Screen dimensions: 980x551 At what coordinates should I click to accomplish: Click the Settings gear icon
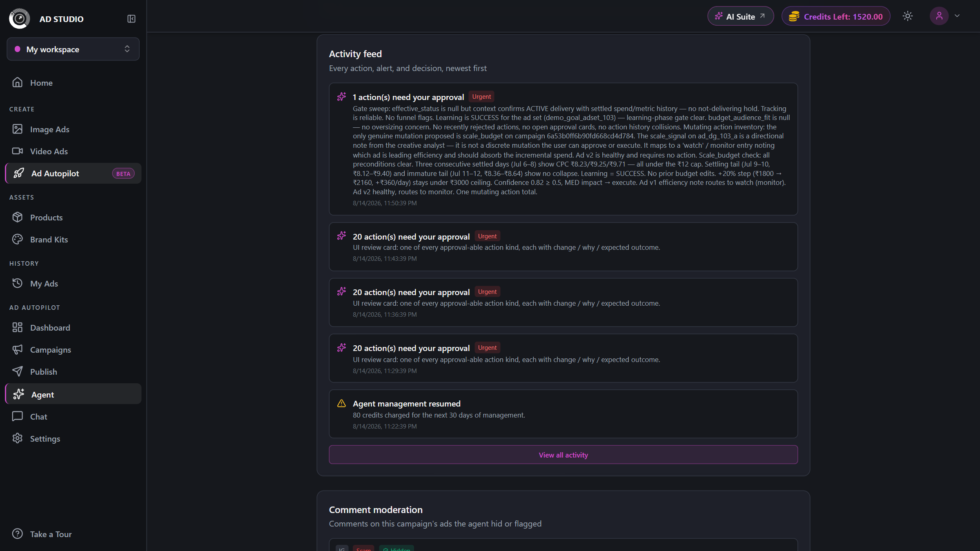(17, 438)
